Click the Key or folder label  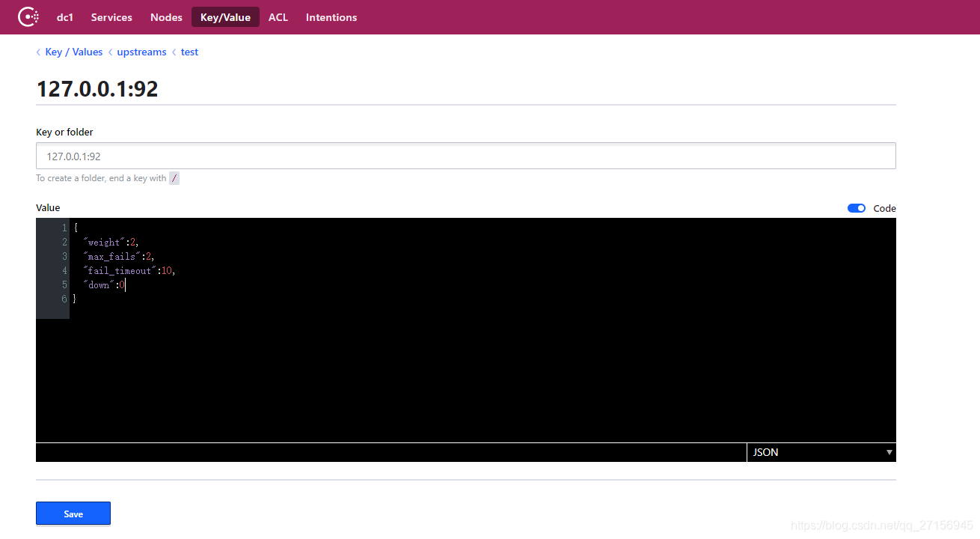[x=64, y=132]
